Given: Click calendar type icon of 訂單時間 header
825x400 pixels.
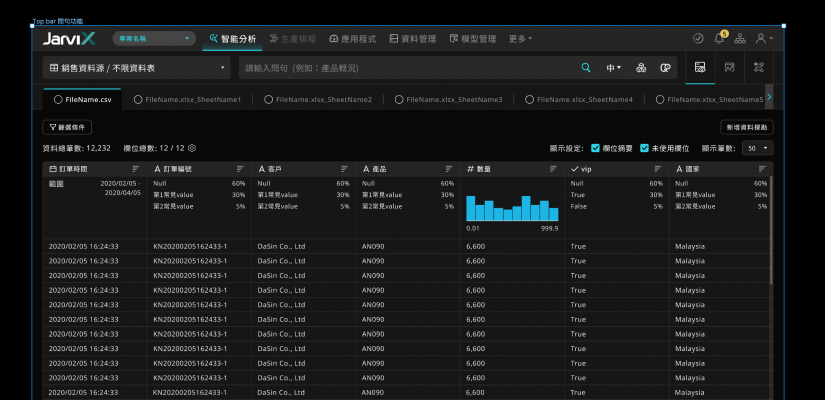Looking at the screenshot, I should coord(53,169).
